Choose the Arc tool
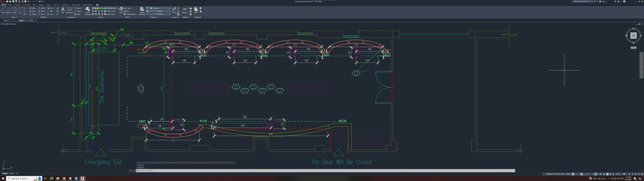Image resolution: width=644 pixels, height=181 pixels. pyautogui.click(x=20, y=10)
